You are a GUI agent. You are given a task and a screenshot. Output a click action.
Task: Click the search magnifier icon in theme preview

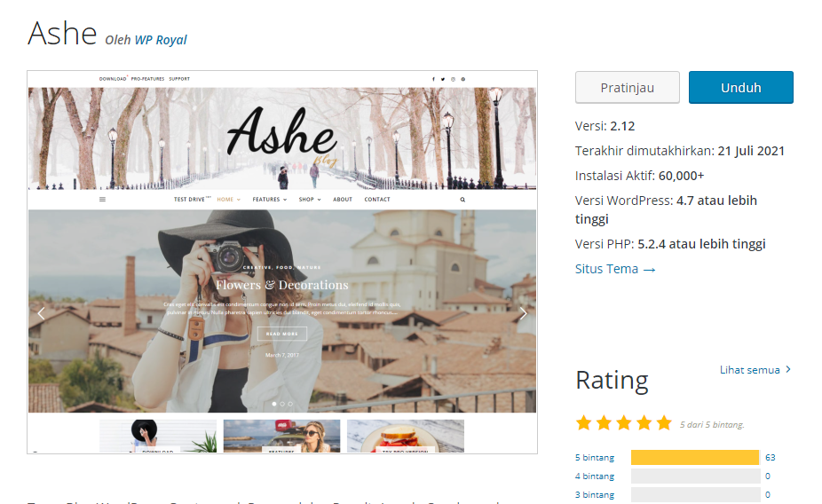coord(462,200)
